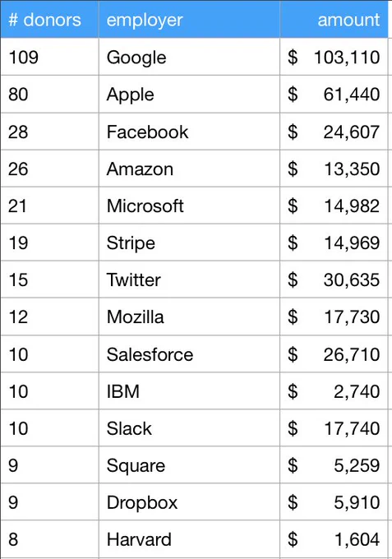Select the Mozilla employer cell
This screenshot has width=392, height=559.
[189, 317]
